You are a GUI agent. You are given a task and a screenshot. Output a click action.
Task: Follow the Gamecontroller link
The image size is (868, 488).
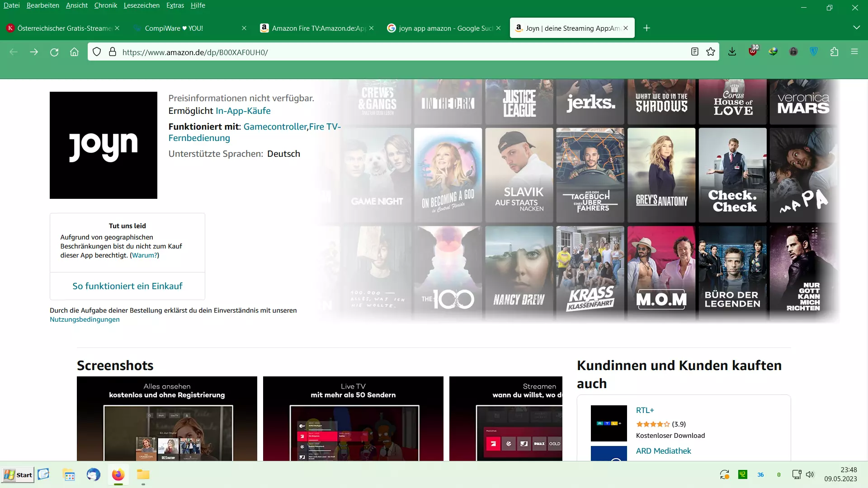click(x=275, y=127)
